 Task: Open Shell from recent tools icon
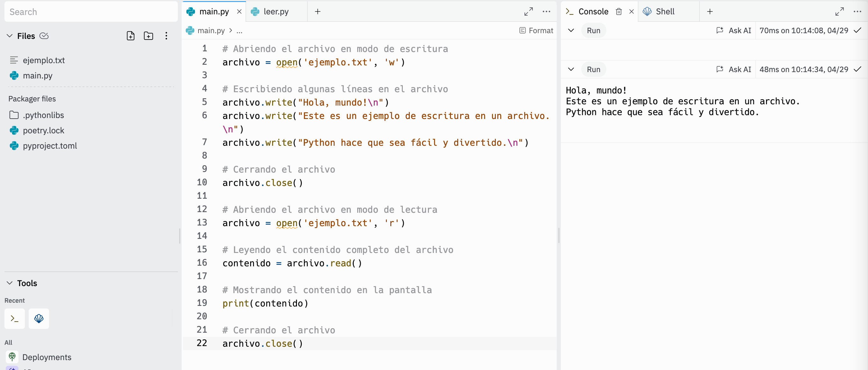click(39, 318)
